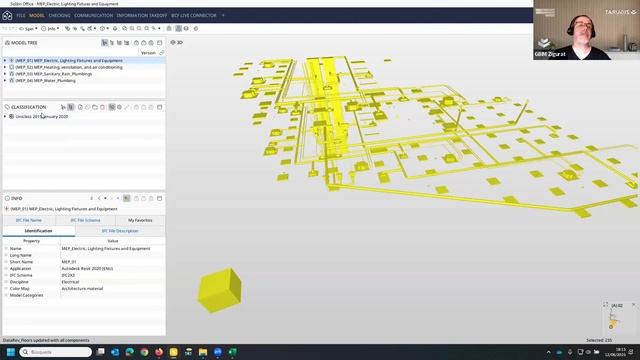Open Chrome from the taskbar
This screenshot has height=360, width=640.
point(144,352)
